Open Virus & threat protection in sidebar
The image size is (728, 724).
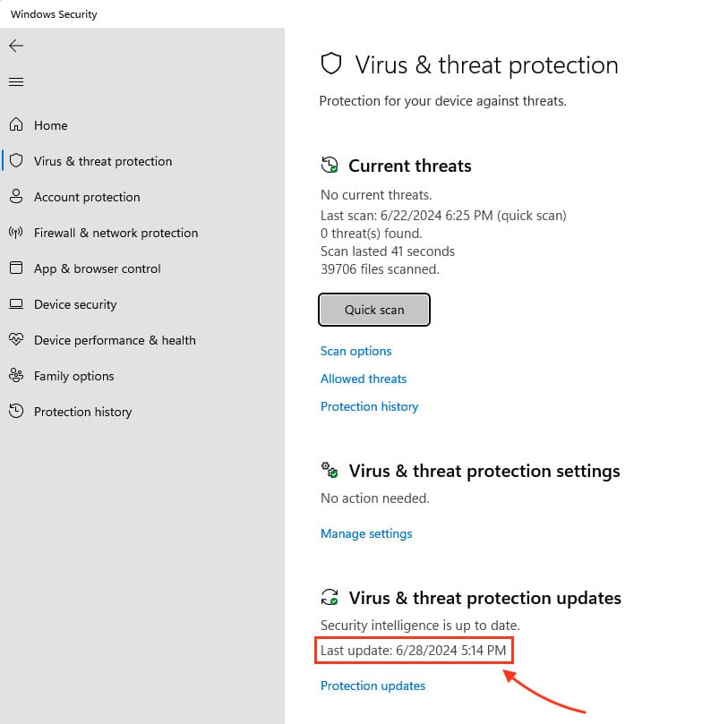click(x=102, y=161)
